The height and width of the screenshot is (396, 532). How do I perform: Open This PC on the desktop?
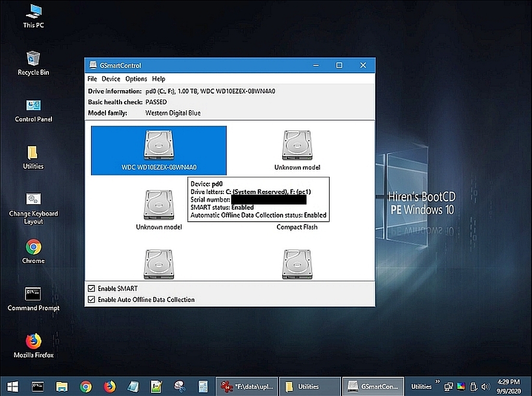tap(33, 16)
